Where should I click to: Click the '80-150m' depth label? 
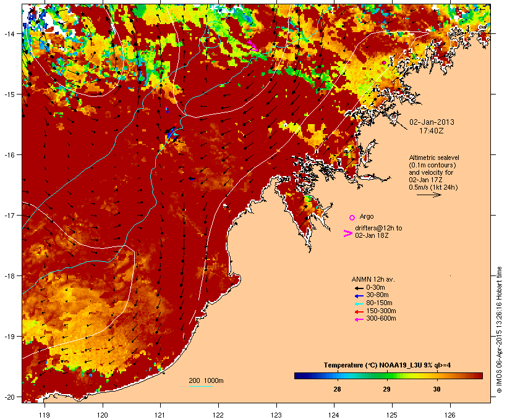pyautogui.click(x=379, y=303)
